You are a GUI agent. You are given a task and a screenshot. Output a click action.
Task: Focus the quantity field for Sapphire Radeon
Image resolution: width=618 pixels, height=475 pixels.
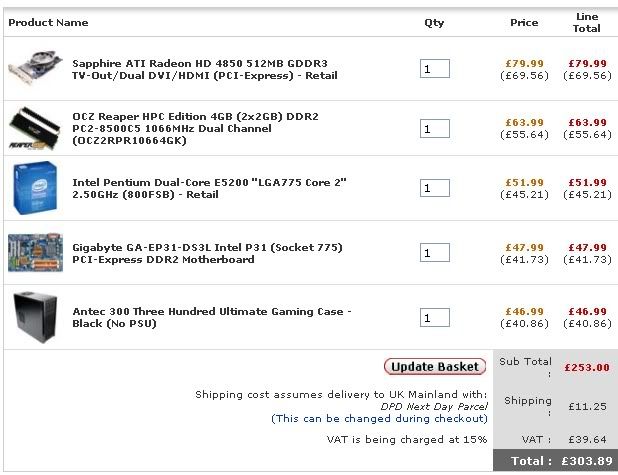[x=435, y=69]
